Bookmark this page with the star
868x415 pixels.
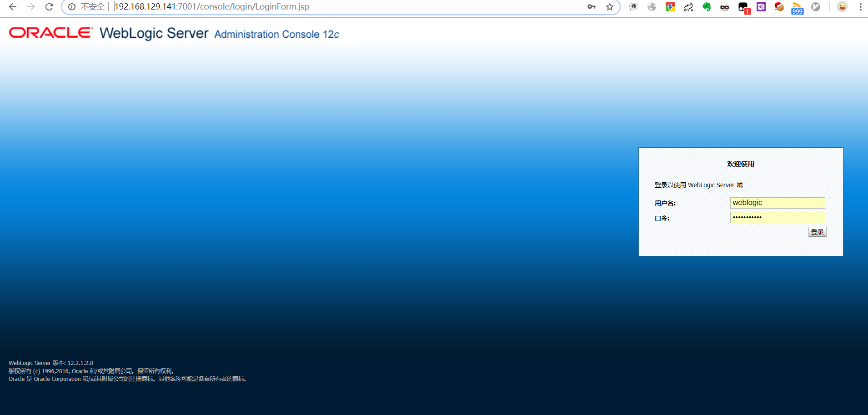610,7
